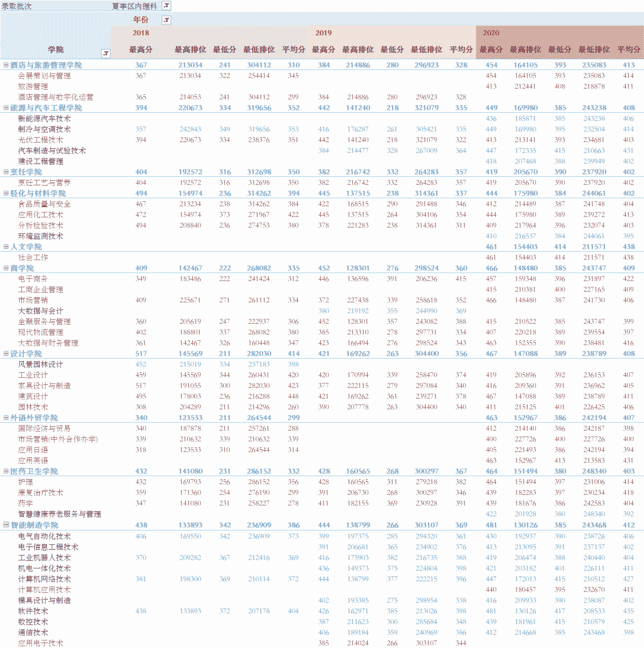Select the 夏季区内理科 filter value cell
644x648 pixels.
(x=135, y=6)
